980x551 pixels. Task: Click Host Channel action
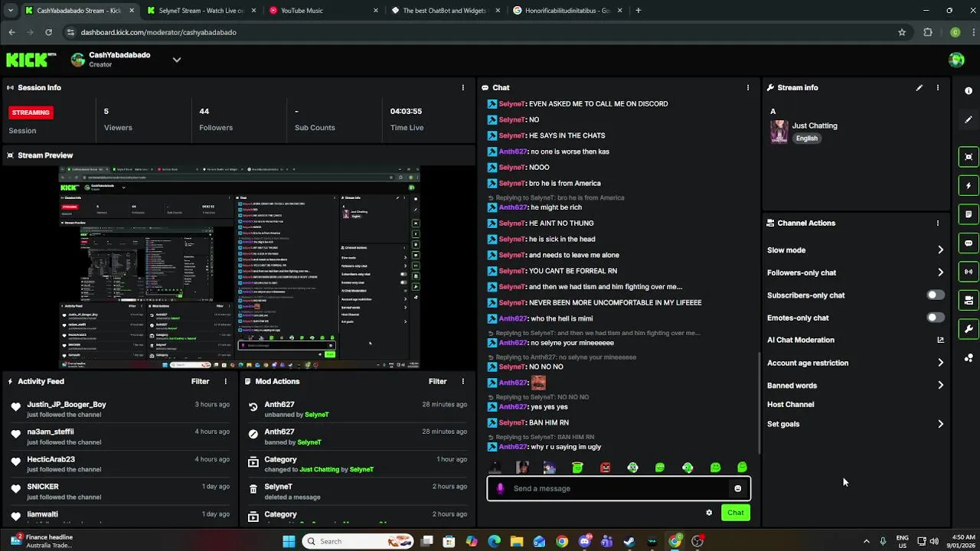(790, 404)
